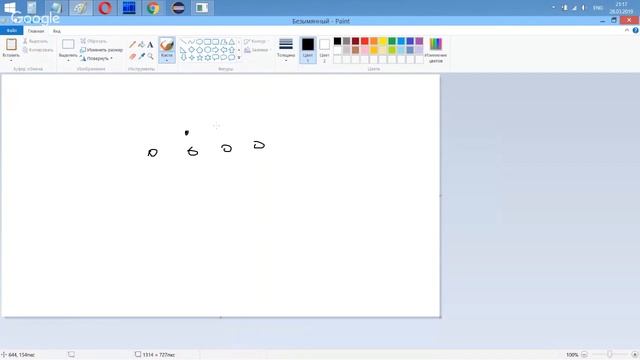The height and width of the screenshot is (360, 640).
Task: Choose the rounded callout shape
Action: click(216, 58)
